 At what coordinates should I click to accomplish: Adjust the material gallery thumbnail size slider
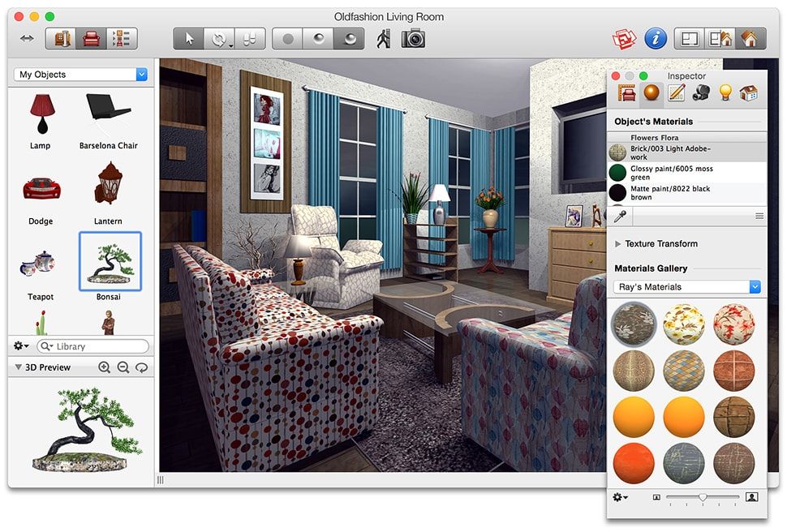click(x=703, y=496)
